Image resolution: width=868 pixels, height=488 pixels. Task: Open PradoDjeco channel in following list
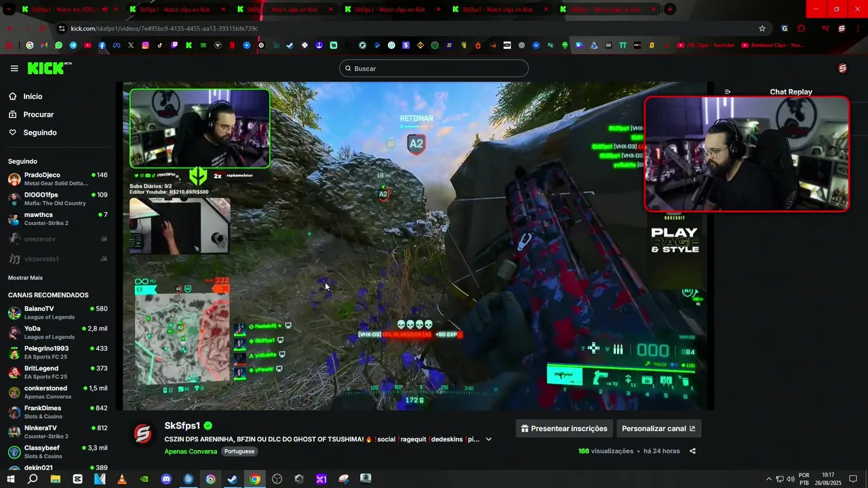(58, 179)
